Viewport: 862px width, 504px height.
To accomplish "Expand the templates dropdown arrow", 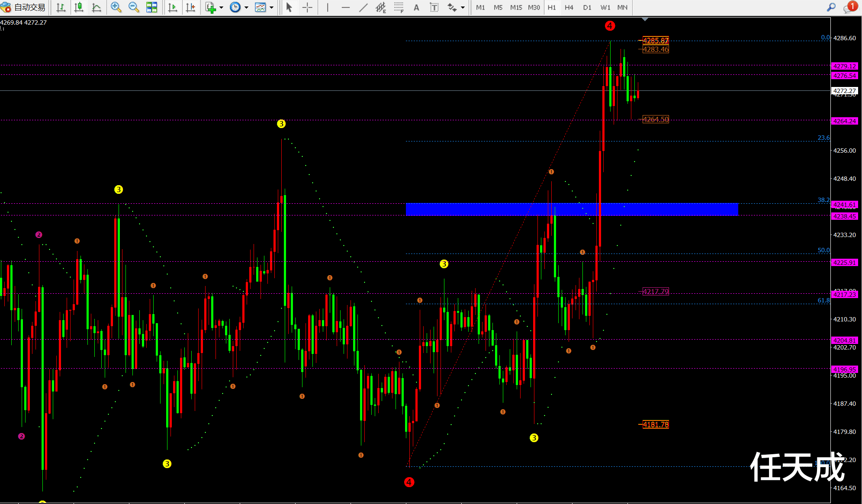I will (x=271, y=7).
